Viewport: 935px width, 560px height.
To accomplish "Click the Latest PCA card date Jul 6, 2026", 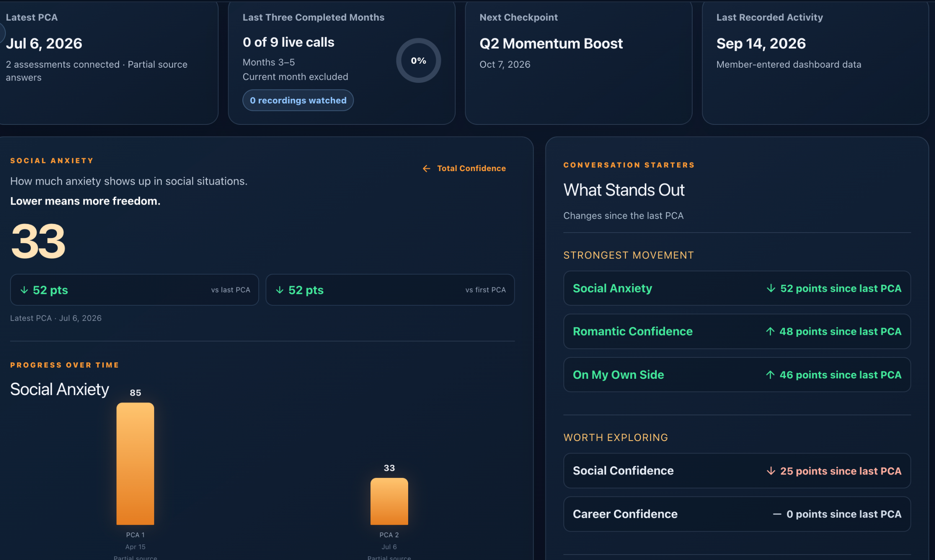I will coord(44,44).
